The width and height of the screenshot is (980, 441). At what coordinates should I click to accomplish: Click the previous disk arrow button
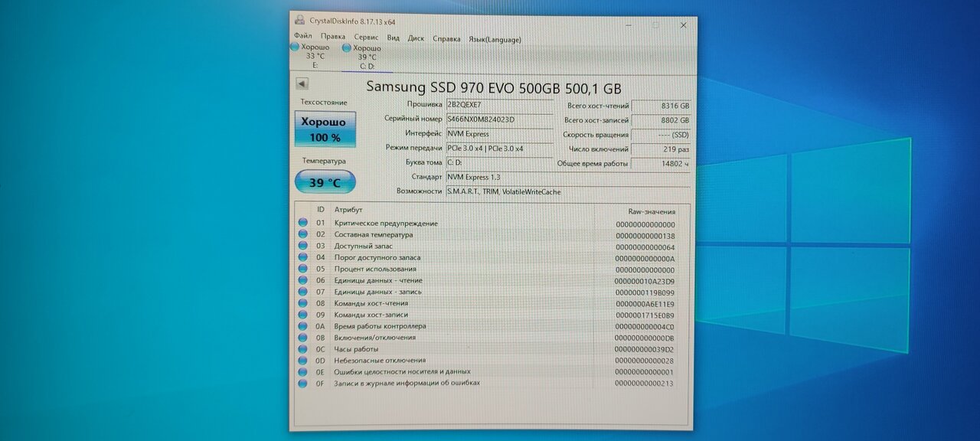pos(302,84)
